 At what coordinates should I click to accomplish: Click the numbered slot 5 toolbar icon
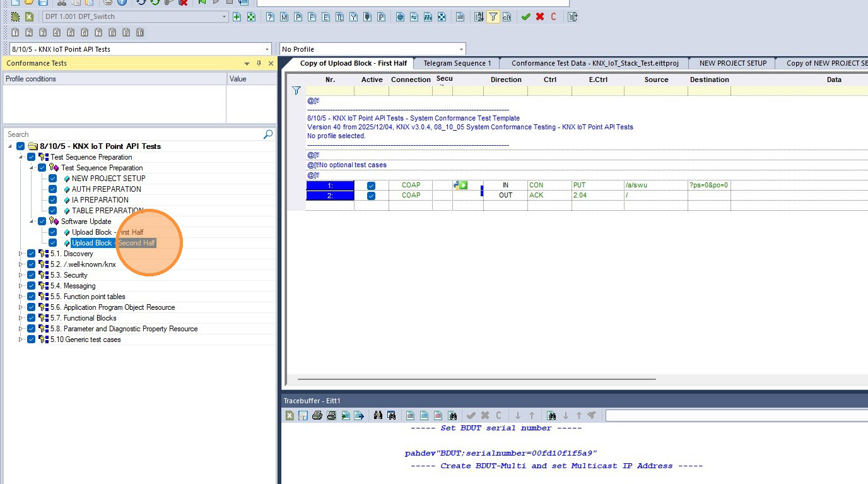click(71, 32)
